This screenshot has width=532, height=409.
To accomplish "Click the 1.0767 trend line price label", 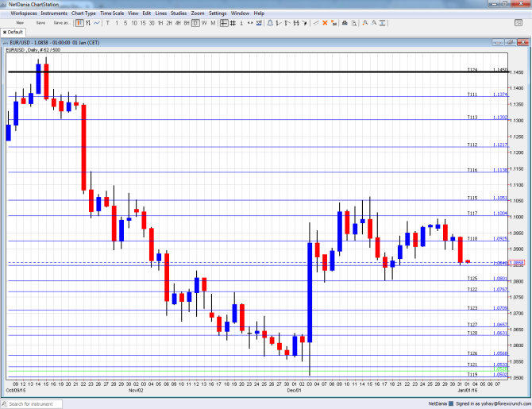I will 500,290.
